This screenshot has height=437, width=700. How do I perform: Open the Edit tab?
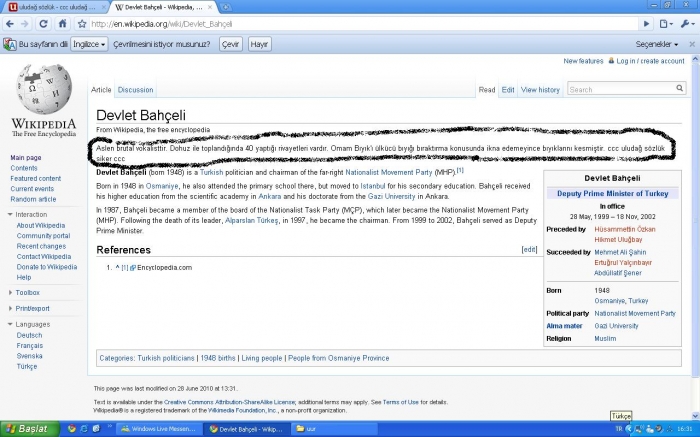(508, 90)
